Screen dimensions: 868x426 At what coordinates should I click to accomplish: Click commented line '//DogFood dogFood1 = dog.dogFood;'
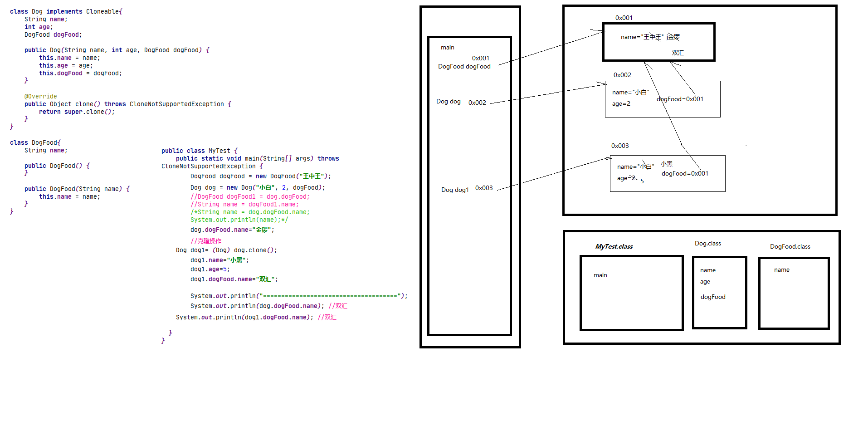pos(250,196)
